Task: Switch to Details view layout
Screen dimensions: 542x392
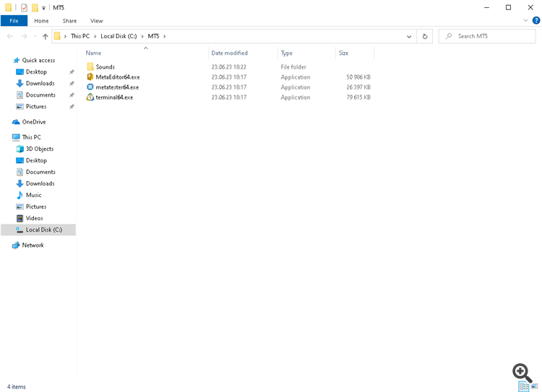Action: [524, 387]
